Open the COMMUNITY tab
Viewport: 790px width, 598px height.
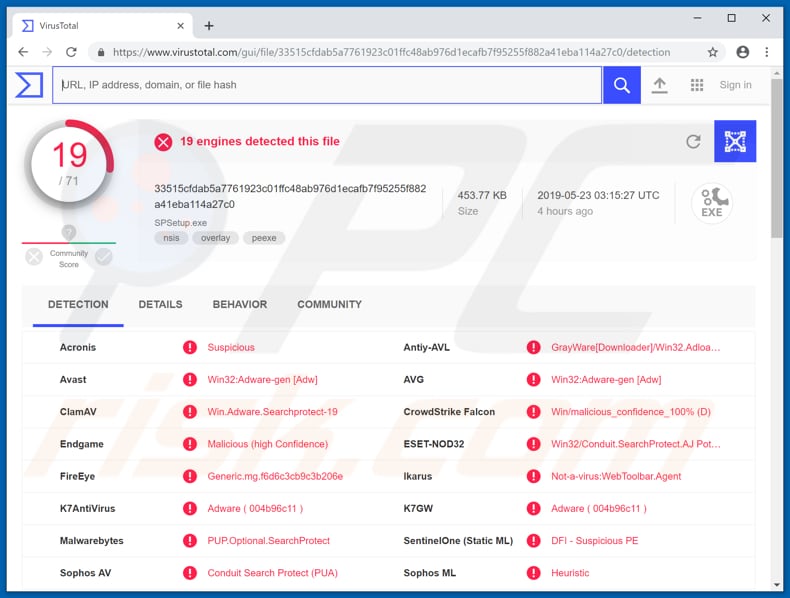coord(330,304)
